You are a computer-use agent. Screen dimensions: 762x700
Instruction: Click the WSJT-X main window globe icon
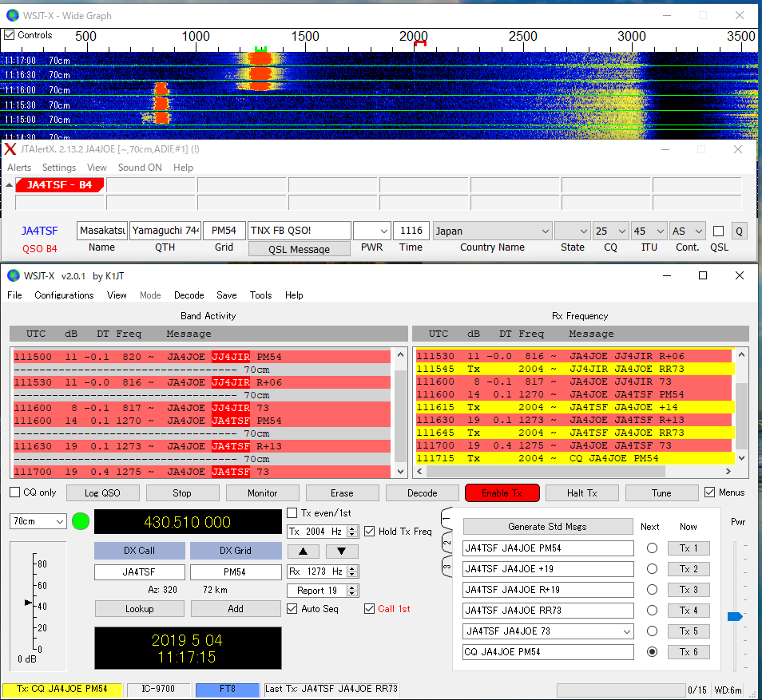point(14,276)
